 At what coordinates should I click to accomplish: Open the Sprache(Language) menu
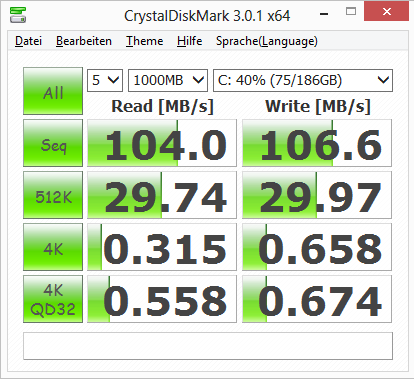267,41
